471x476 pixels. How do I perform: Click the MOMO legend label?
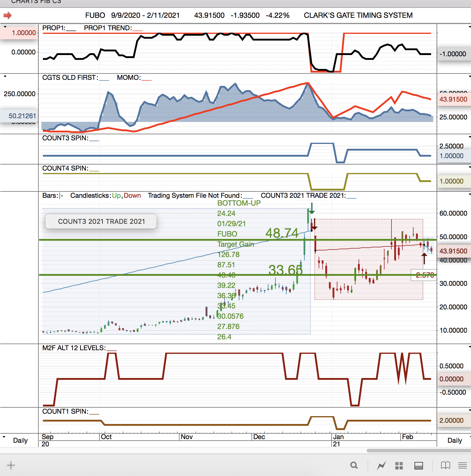pos(129,77)
